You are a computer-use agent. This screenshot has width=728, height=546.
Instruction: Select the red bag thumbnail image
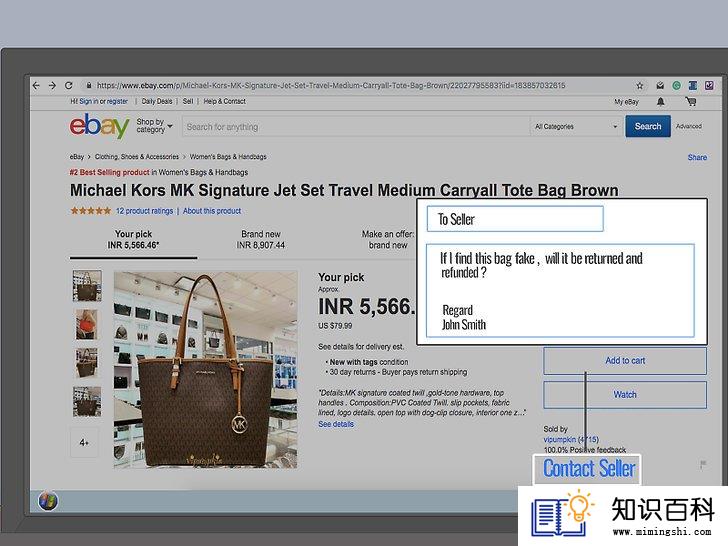(87, 325)
